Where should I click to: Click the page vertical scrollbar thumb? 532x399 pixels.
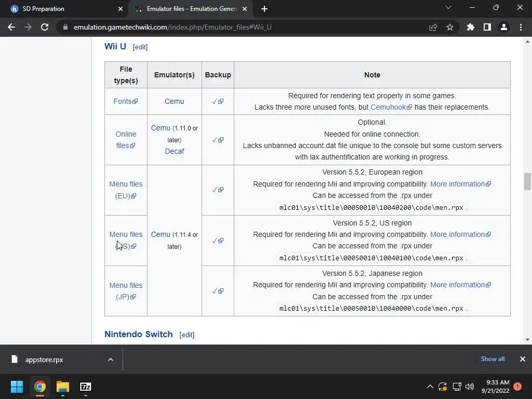coord(527,182)
